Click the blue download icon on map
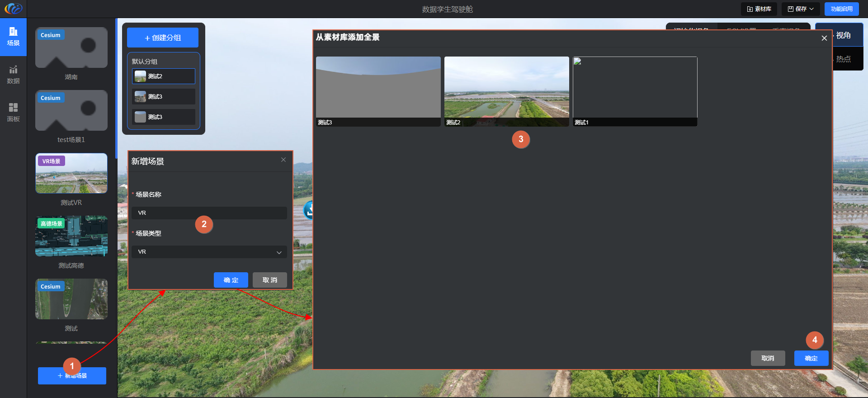The width and height of the screenshot is (868, 398). click(309, 210)
